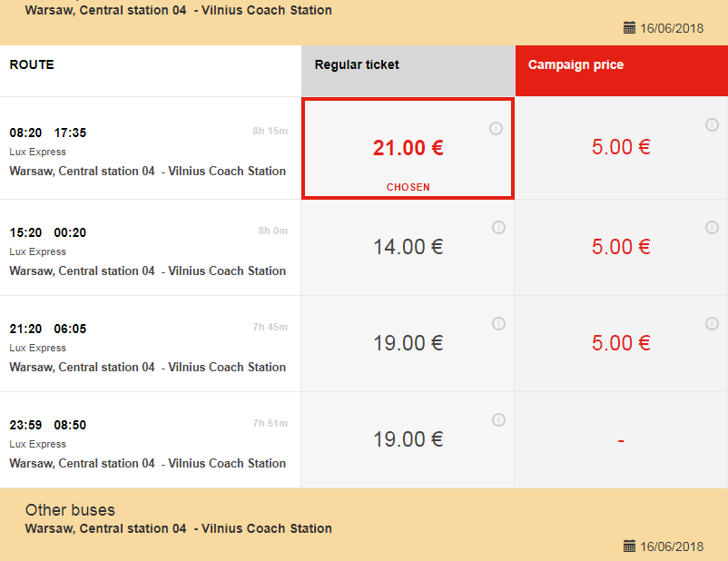This screenshot has width=728, height=561.
Task: Select 14.00 € regular ticket for 15:20
Action: pos(408,248)
